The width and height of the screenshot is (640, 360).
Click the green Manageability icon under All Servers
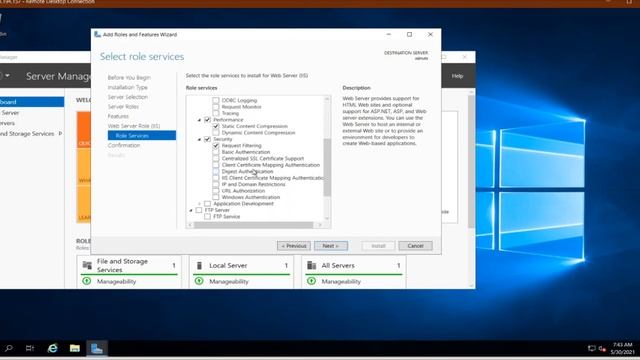pyautogui.click(x=311, y=281)
